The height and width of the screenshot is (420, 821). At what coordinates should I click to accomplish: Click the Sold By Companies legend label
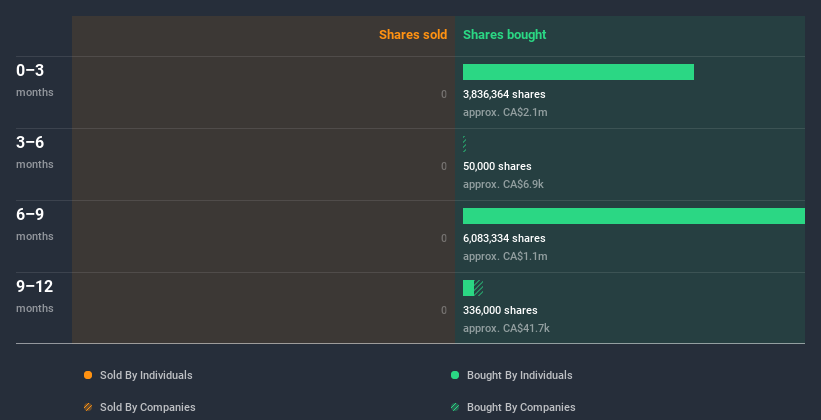pyautogui.click(x=148, y=407)
